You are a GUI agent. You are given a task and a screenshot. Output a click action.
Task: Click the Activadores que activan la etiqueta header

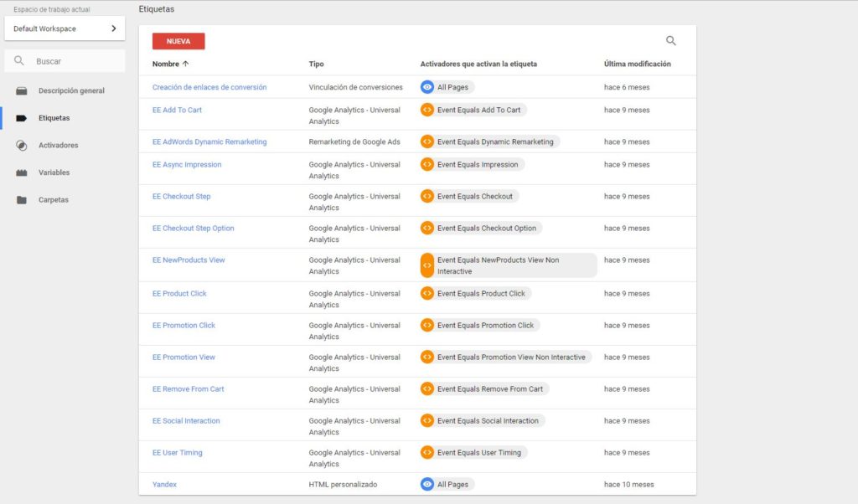478,64
